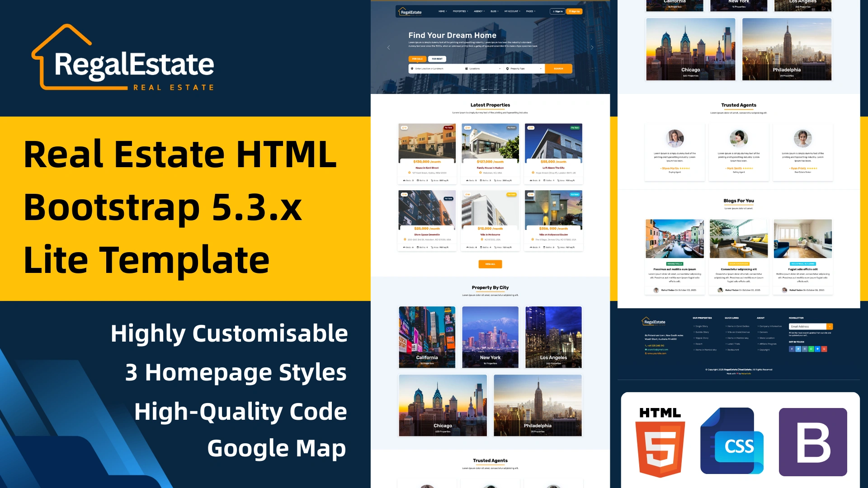868x488 pixels.
Task: Open the $356,000 /month villa card
Action: (x=553, y=221)
